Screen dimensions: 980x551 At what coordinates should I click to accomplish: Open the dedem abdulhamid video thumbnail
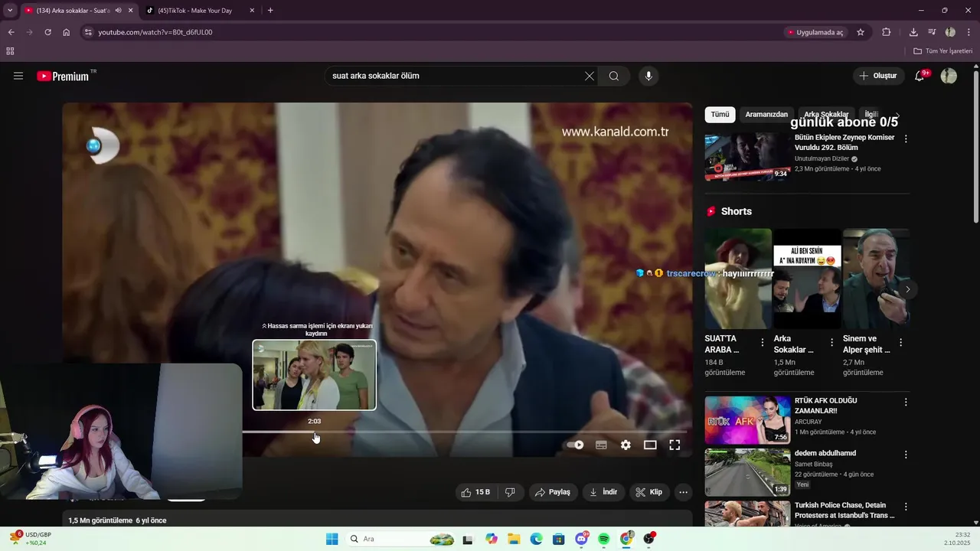click(x=747, y=472)
